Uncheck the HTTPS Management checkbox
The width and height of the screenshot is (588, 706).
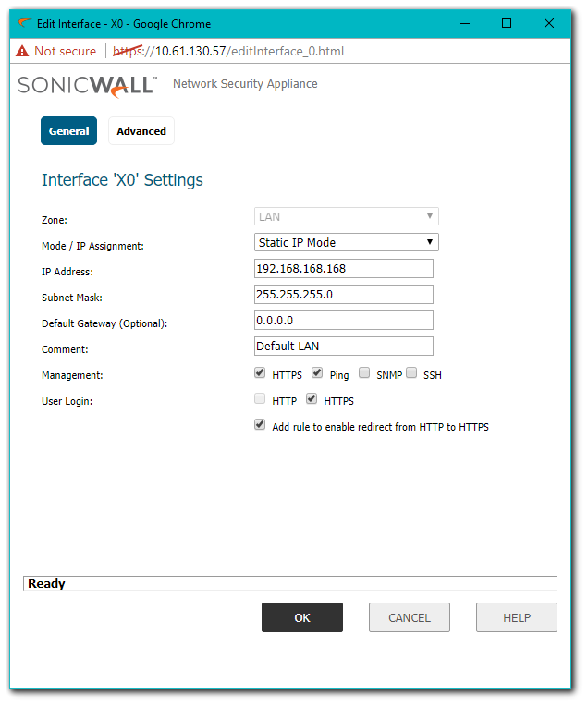coord(261,374)
